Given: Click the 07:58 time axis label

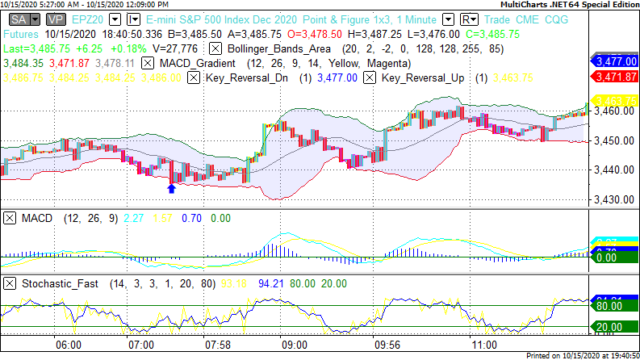Looking at the screenshot, I should click(x=218, y=345).
